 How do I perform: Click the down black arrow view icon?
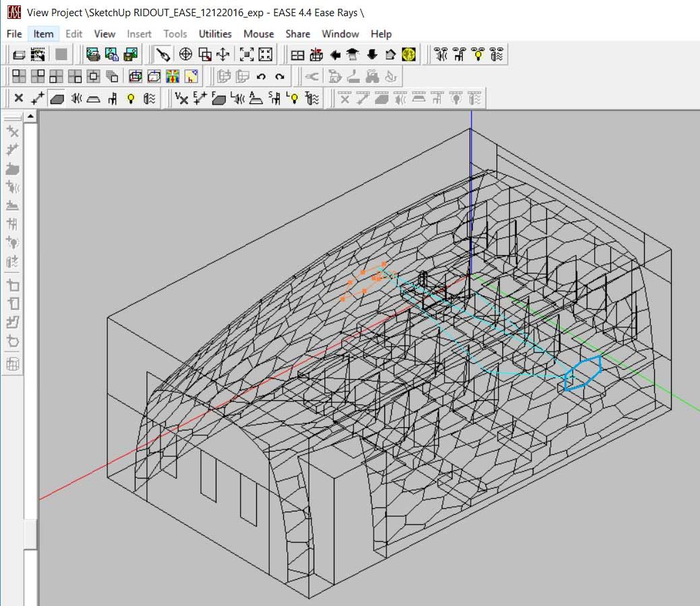pyautogui.click(x=372, y=55)
